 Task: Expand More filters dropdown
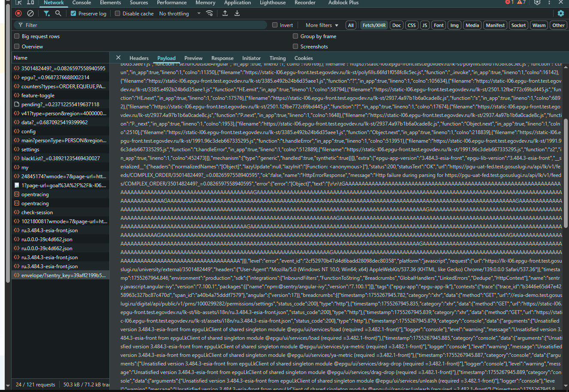pos(322,25)
